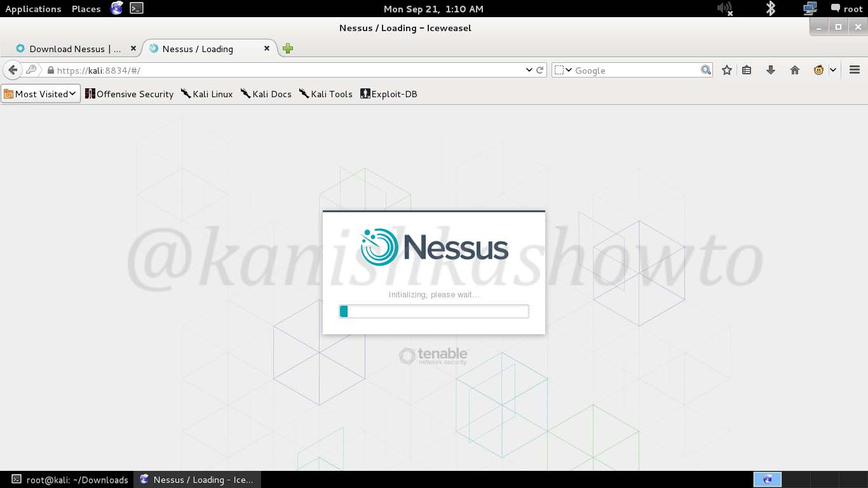Open a new tab with the plus button
The height and width of the screenshot is (488, 868).
coord(288,48)
